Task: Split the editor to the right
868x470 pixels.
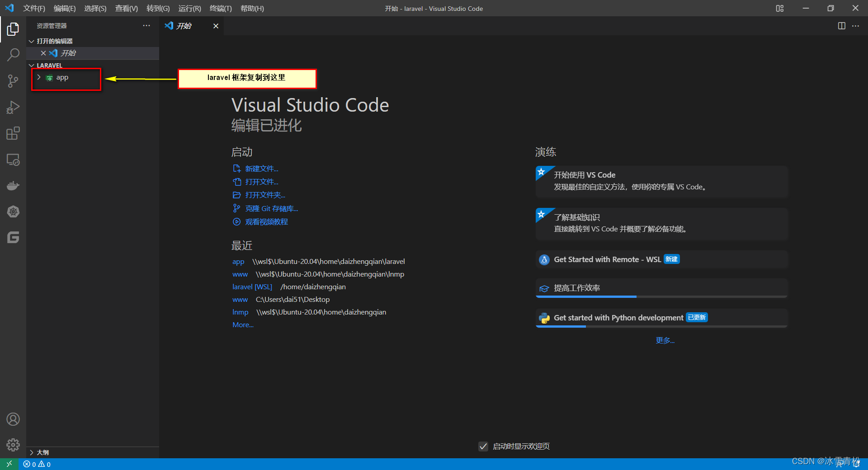Action: click(x=841, y=26)
